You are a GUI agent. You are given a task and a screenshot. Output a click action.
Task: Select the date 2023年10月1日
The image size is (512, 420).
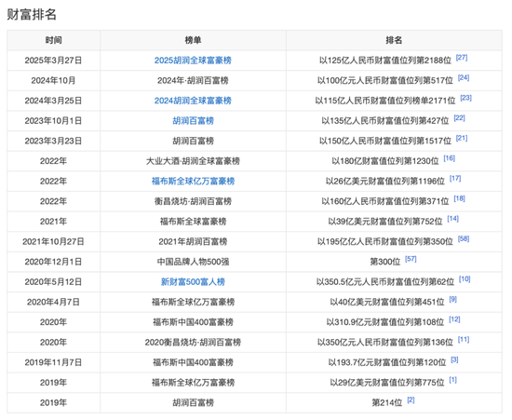click(53, 121)
